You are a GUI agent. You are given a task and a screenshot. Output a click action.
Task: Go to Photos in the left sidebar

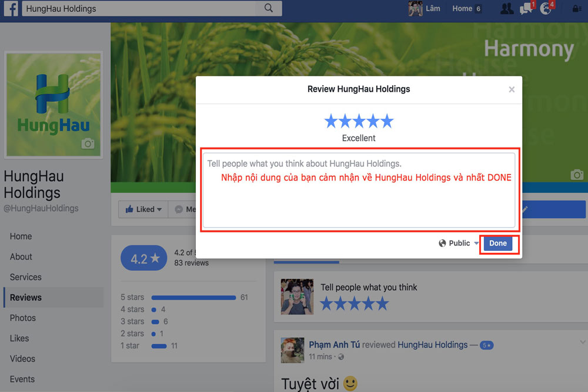point(23,318)
